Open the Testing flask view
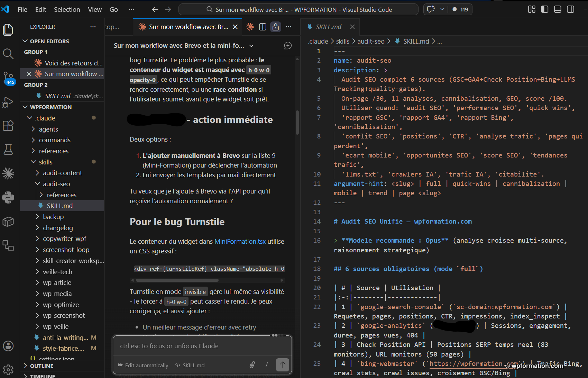The height and width of the screenshot is (378, 588). click(8, 149)
